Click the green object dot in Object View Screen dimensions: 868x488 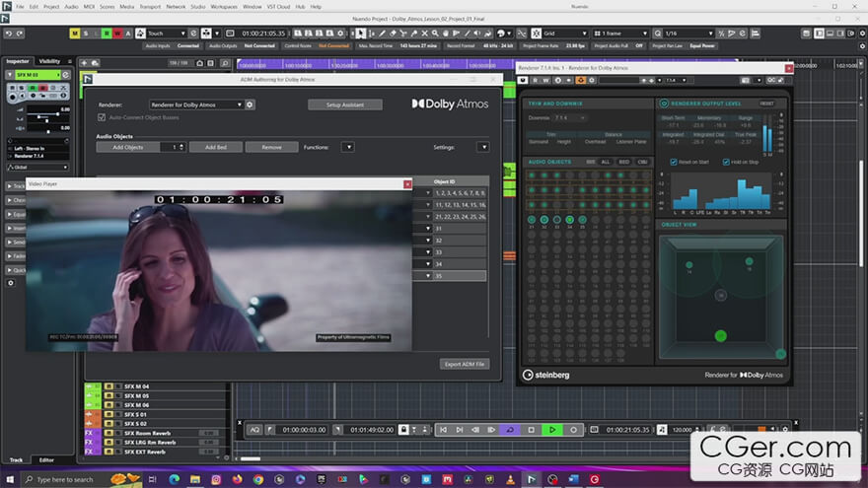coord(720,335)
